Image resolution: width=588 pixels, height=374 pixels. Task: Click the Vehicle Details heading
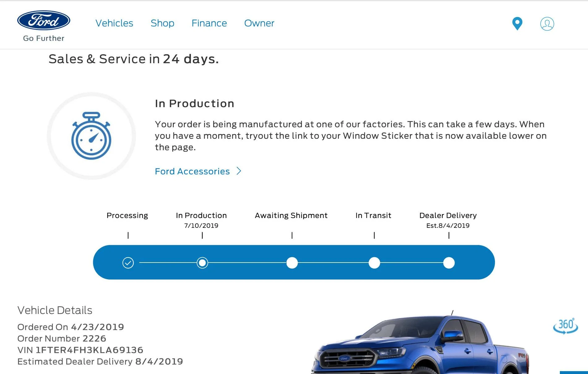55,310
